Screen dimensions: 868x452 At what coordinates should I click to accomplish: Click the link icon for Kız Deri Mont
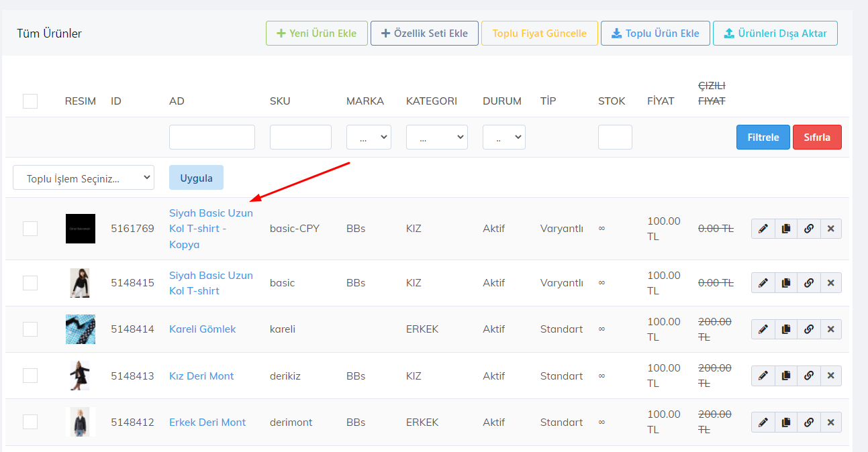coord(808,376)
